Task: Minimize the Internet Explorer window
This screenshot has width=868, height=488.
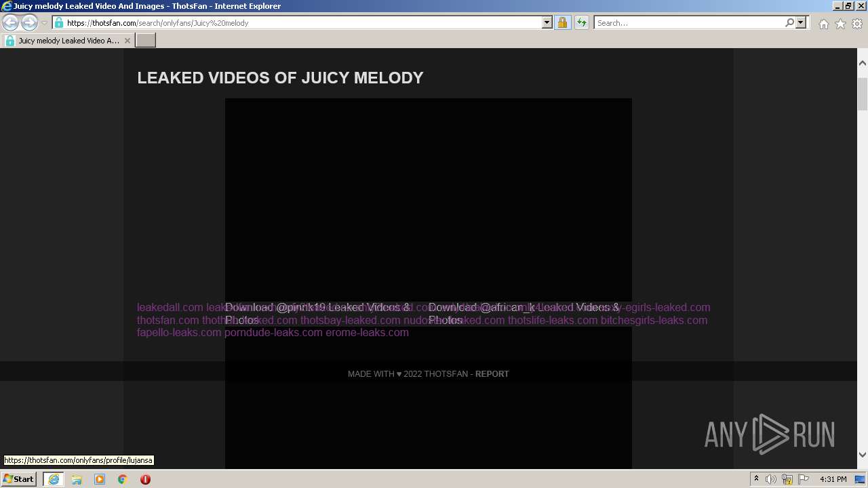Action: (x=837, y=6)
